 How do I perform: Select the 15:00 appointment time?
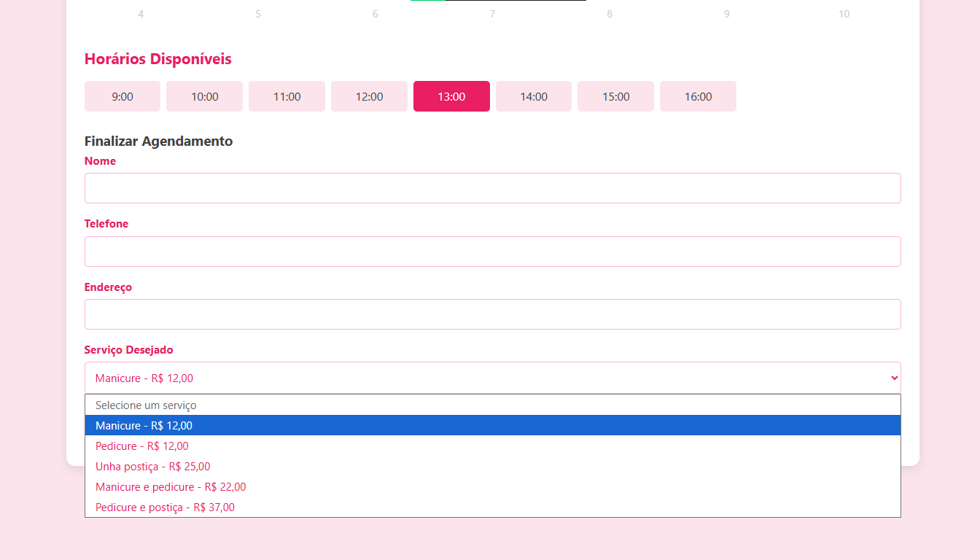pyautogui.click(x=615, y=96)
